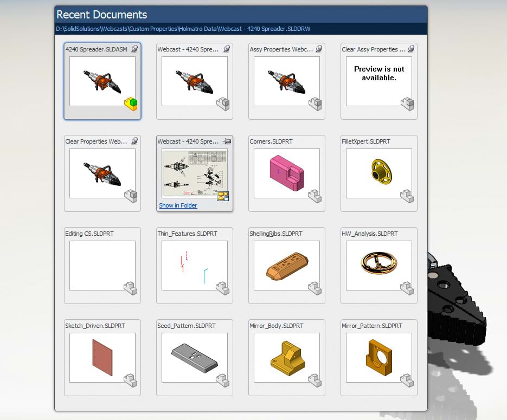507x420 pixels.
Task: Click the Webcast - 4240 Spreader.SLDDRW path bar
Action: 239,28
